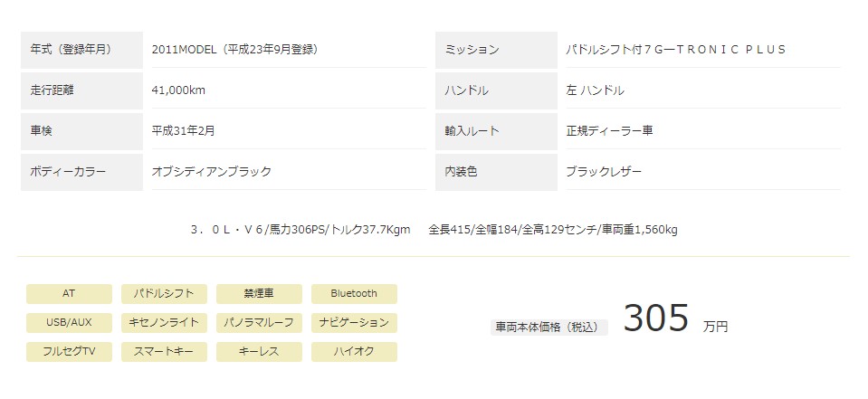Select the スマートキー tag

coord(164,352)
